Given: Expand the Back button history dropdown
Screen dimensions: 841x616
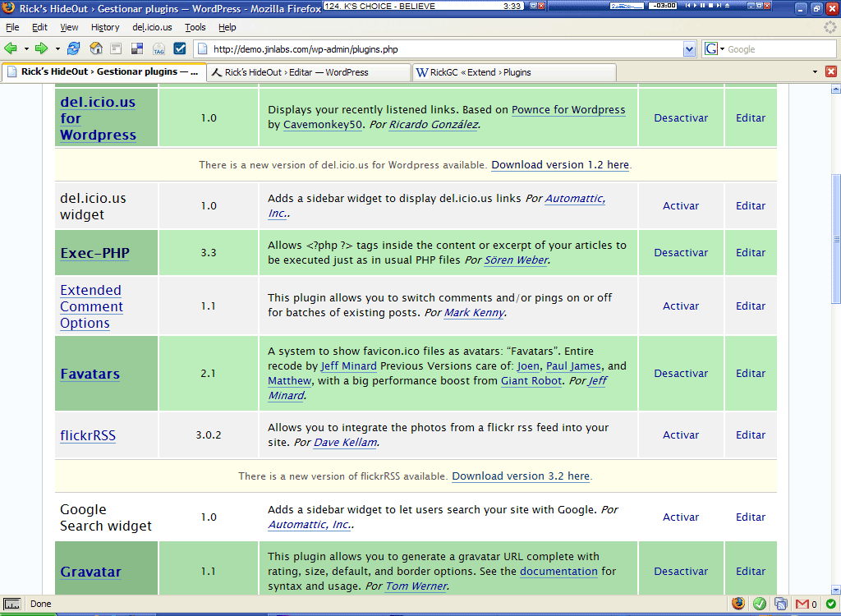Looking at the screenshot, I should tap(26, 48).
